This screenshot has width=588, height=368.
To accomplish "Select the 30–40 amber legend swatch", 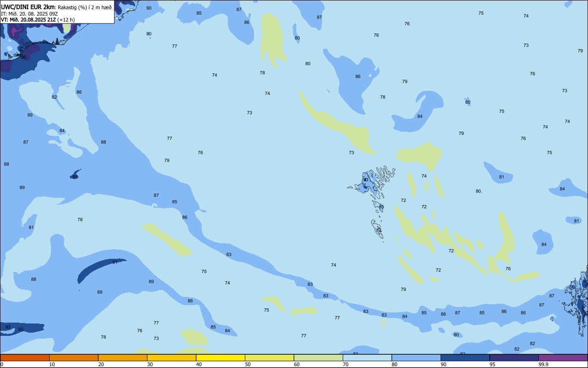I will (171, 357).
